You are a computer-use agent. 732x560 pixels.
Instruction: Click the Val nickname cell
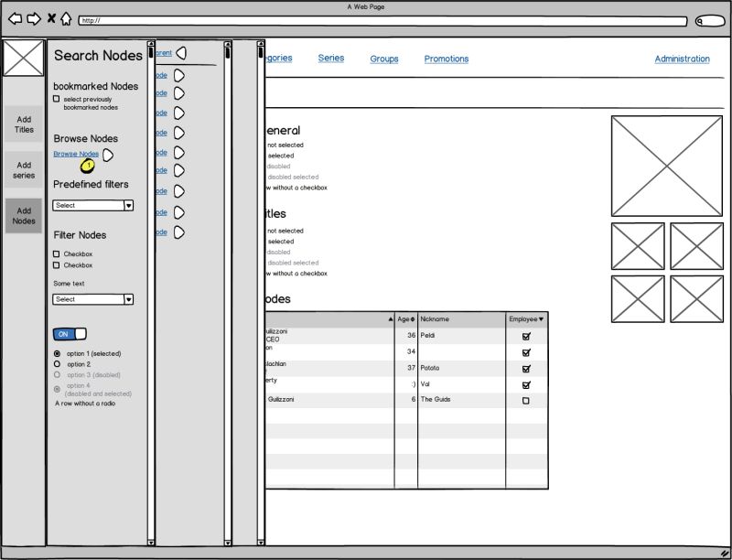click(x=461, y=384)
